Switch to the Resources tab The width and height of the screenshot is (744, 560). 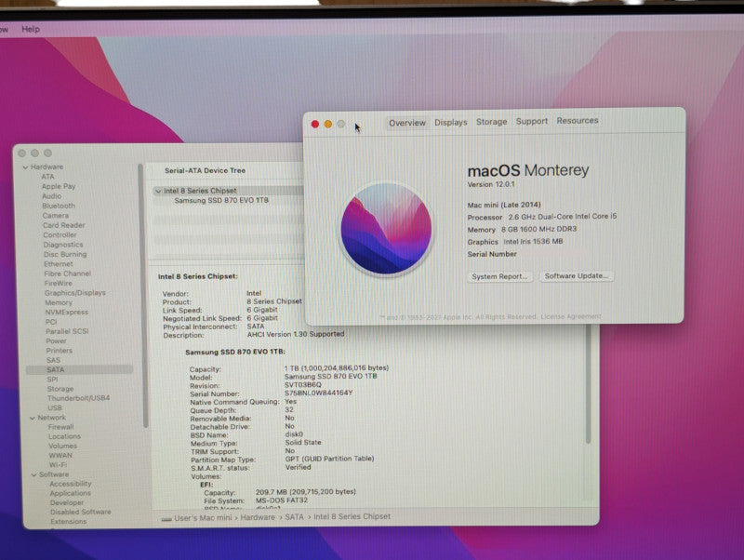tap(577, 121)
